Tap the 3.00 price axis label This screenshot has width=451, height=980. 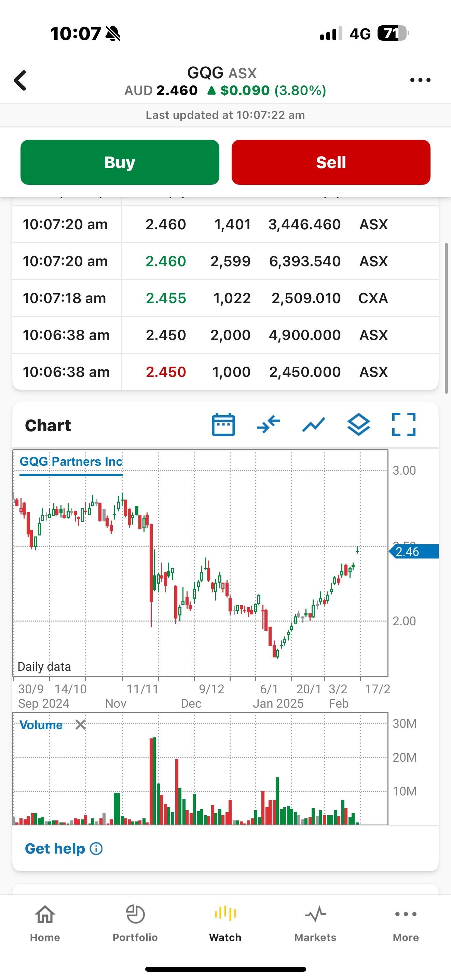pyautogui.click(x=404, y=471)
